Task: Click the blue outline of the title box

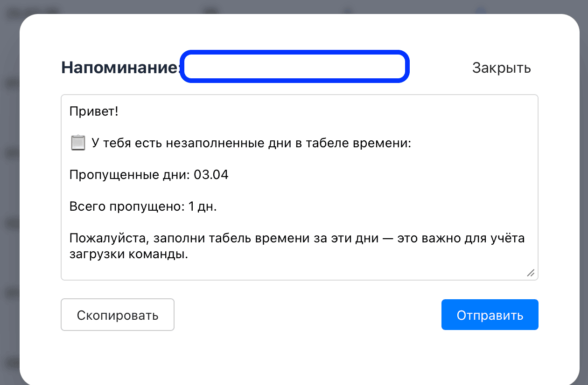Action: click(x=295, y=52)
